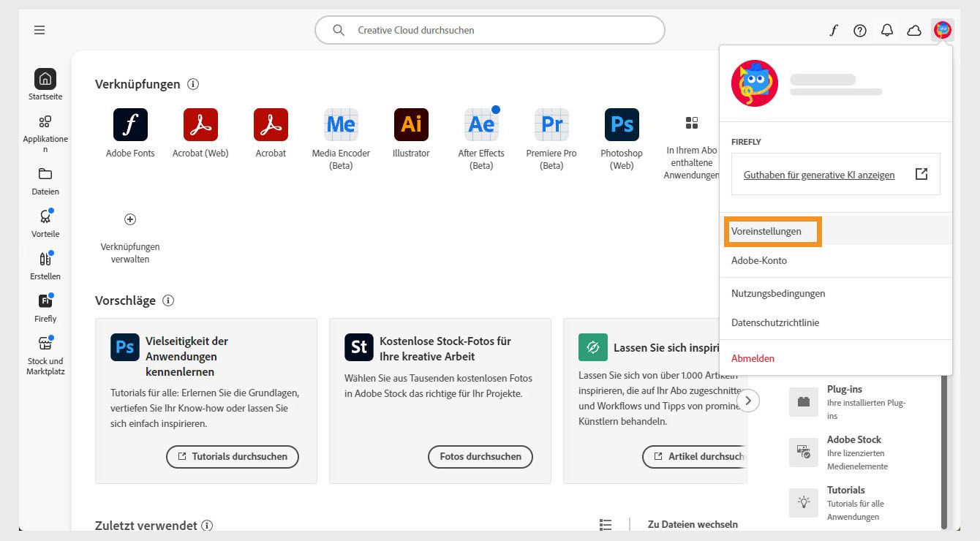
Task: Open the help question mark icon
Action: click(x=860, y=30)
